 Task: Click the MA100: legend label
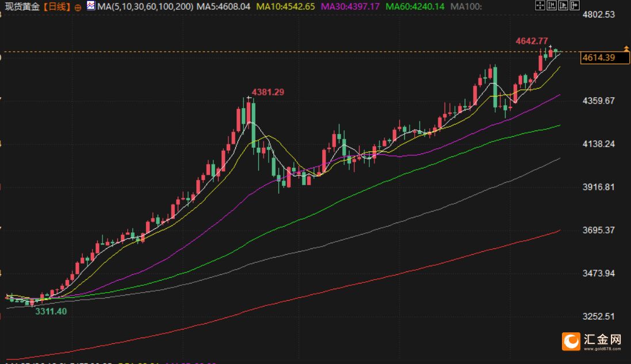(466, 6)
